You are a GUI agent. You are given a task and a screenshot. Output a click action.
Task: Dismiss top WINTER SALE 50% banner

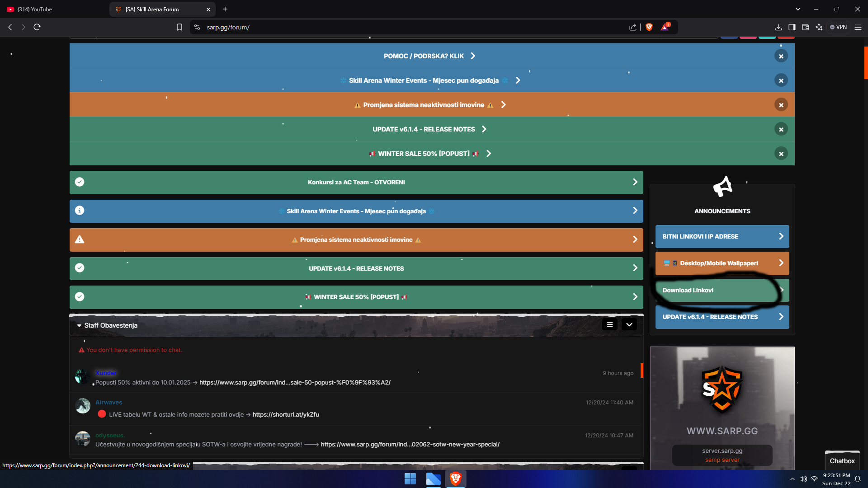click(781, 154)
